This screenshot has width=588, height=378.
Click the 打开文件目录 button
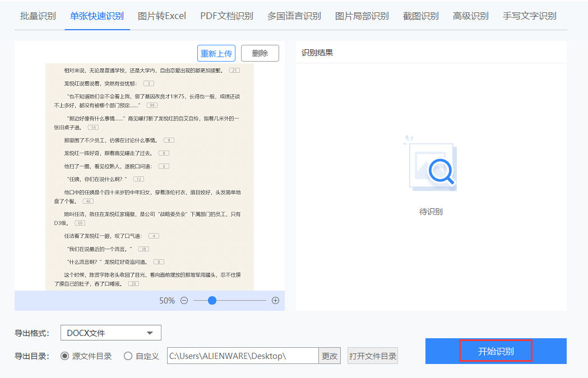[x=373, y=356]
